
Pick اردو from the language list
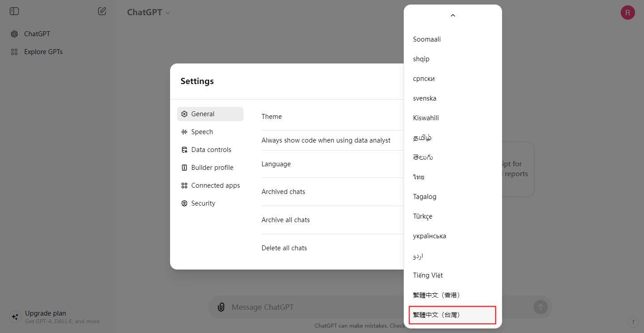[x=452, y=256]
